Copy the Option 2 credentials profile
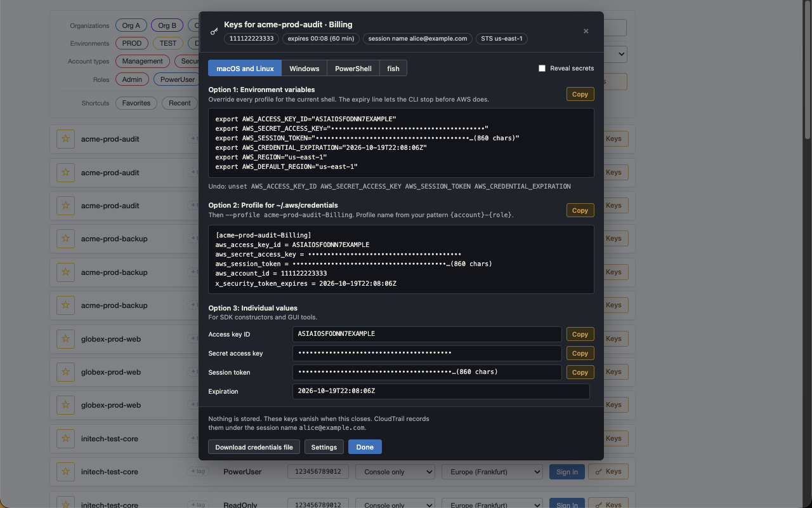 (580, 210)
